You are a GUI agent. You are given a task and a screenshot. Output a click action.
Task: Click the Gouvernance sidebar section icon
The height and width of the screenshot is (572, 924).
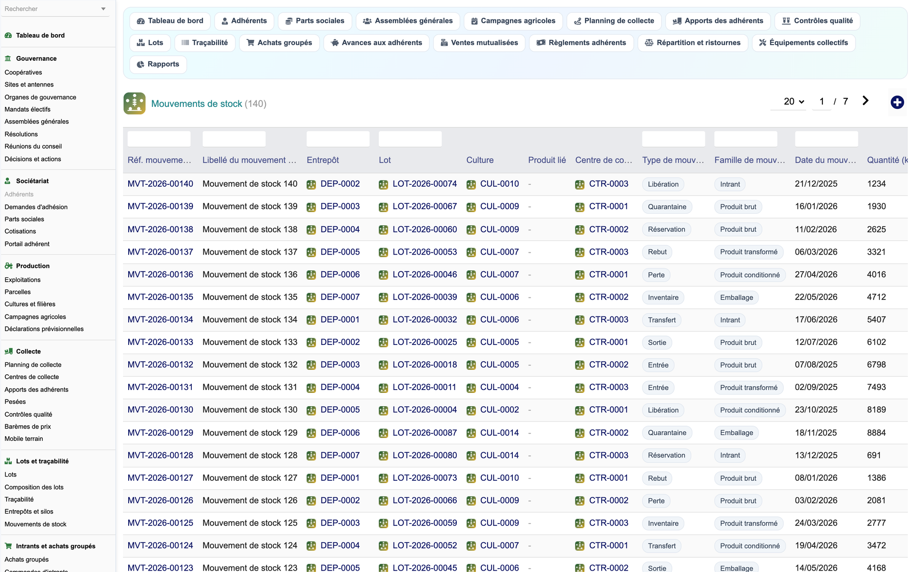[8, 58]
